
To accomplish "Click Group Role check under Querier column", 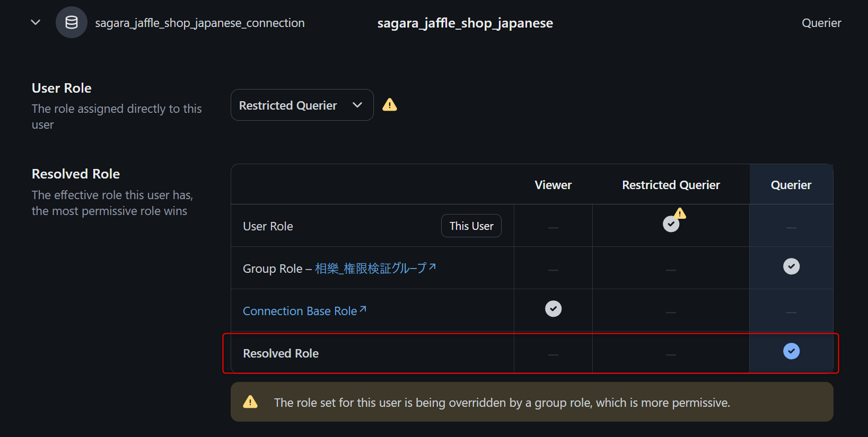I will pos(791,266).
